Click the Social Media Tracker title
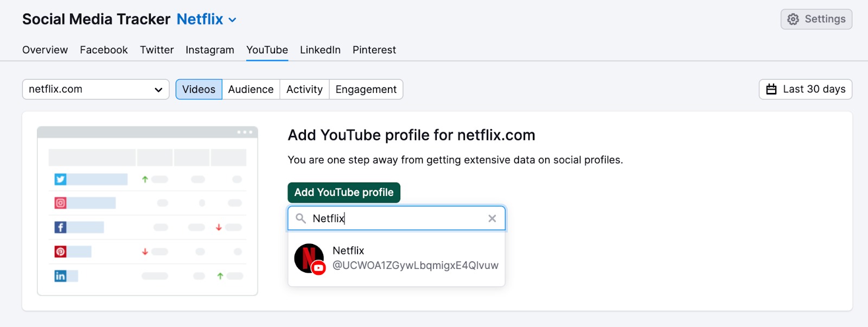 pos(96,19)
